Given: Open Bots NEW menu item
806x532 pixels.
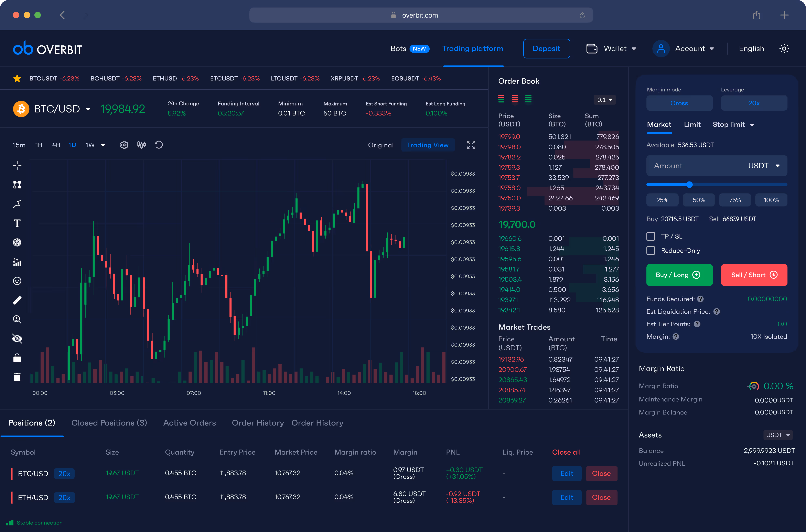Looking at the screenshot, I should click(x=410, y=48).
